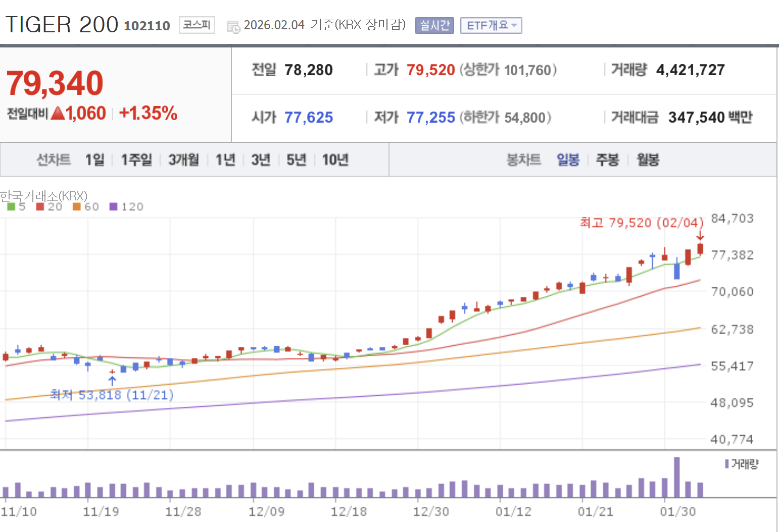This screenshot has width=779, height=532.
Task: Click the 거래량 value 4,421,727
Action: pyautogui.click(x=691, y=70)
